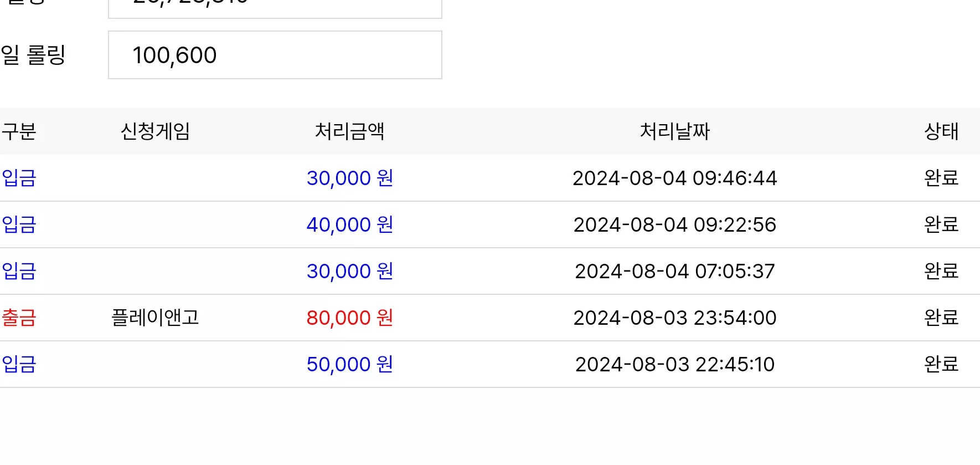Click the 일 롤링 label
Image resolution: width=980 pixels, height=465 pixels.
click(x=33, y=55)
